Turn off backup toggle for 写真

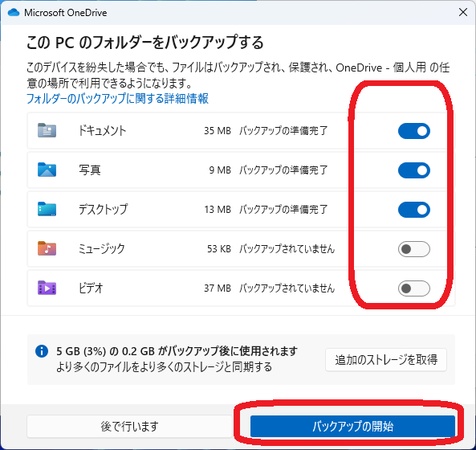414,170
